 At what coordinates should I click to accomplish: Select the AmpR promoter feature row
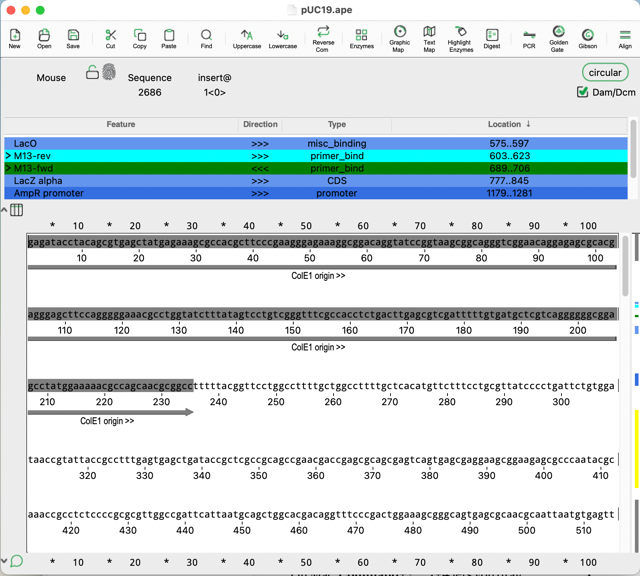coord(316,193)
